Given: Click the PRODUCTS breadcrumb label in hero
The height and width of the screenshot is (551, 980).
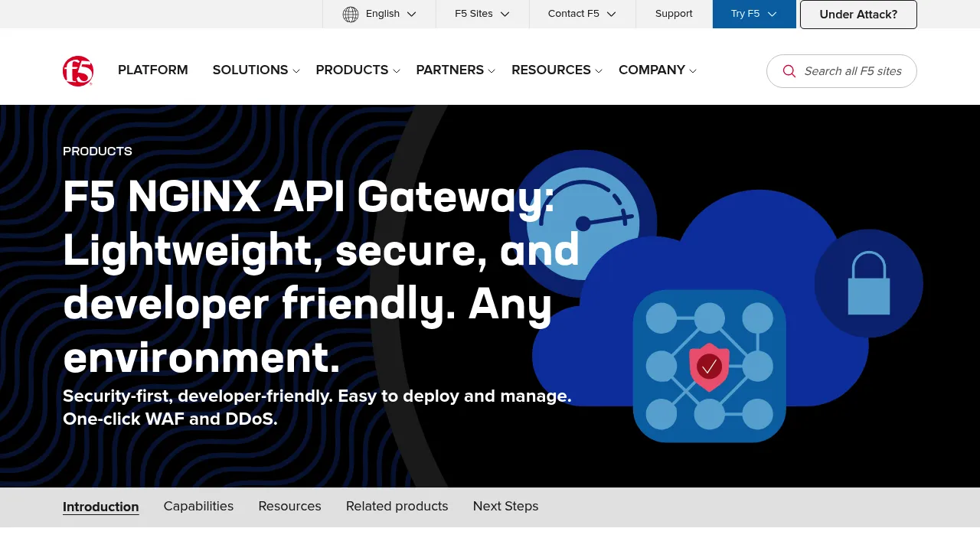Looking at the screenshot, I should (97, 152).
